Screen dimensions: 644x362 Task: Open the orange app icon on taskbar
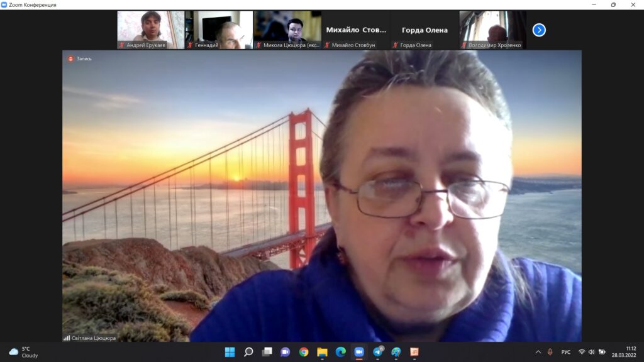coord(414,352)
